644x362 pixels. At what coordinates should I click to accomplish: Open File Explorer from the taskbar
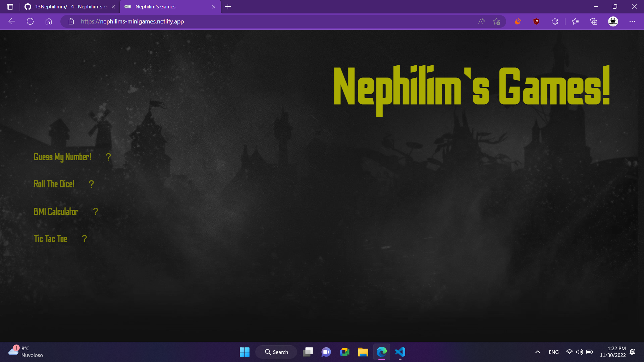pyautogui.click(x=363, y=352)
